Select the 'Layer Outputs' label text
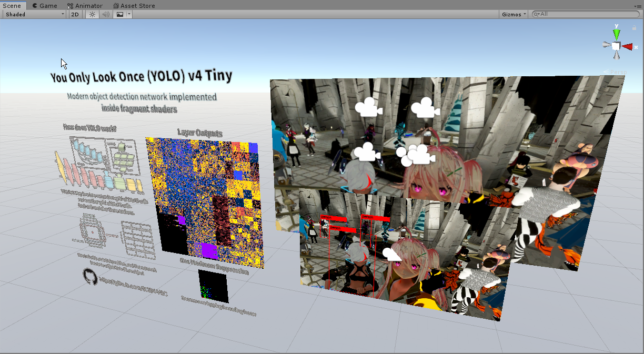This screenshot has width=644, height=354. [x=200, y=133]
